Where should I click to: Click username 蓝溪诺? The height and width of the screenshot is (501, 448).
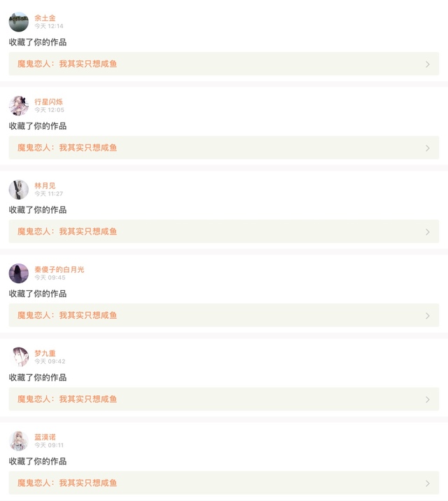45,437
